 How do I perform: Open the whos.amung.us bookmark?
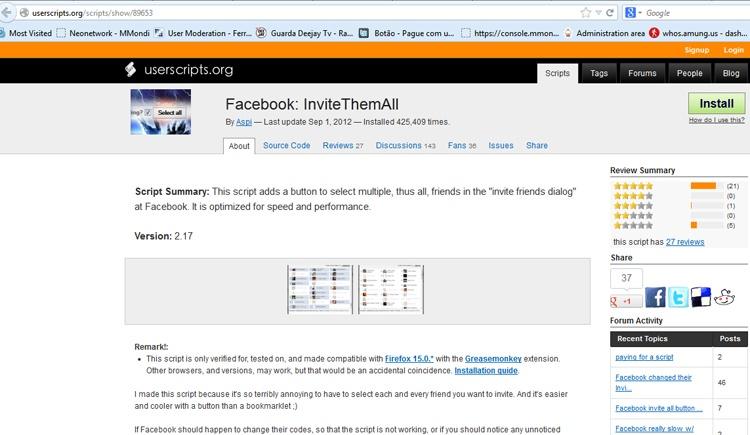(x=698, y=33)
